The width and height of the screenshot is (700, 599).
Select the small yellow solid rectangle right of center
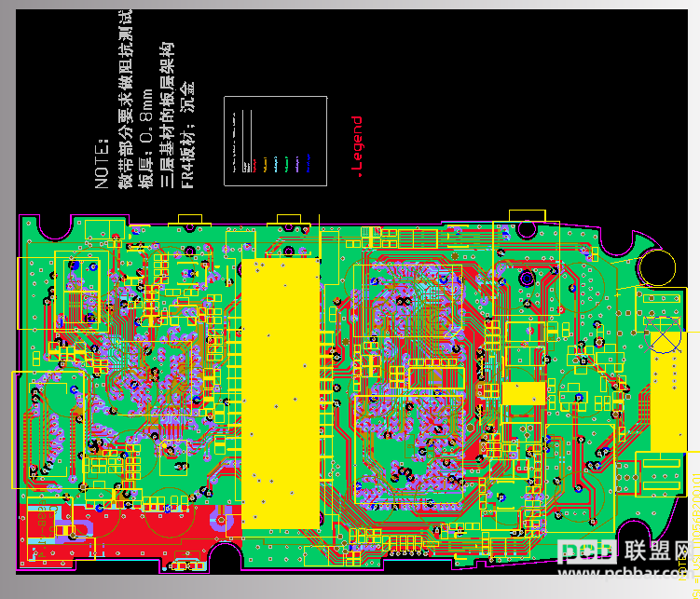524,393
